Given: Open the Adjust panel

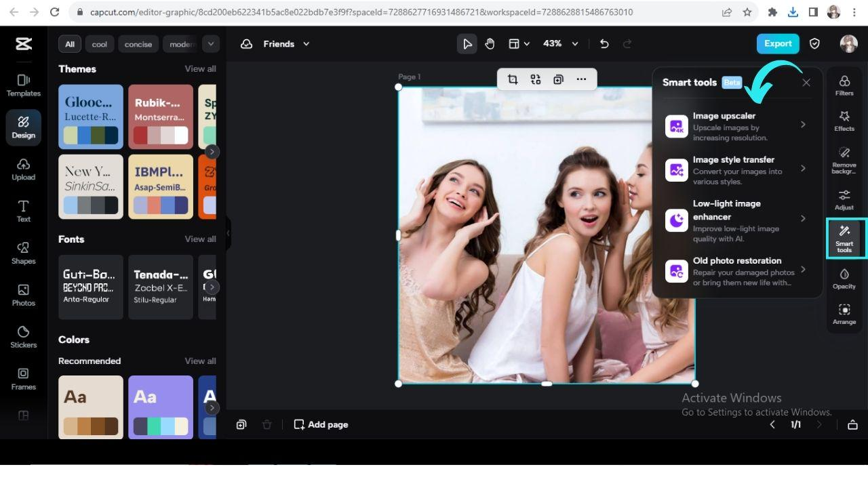Looking at the screenshot, I should tap(844, 199).
